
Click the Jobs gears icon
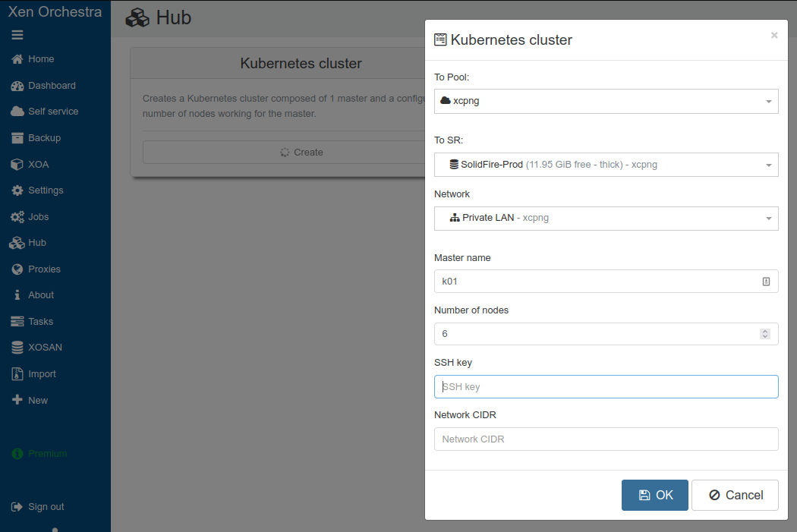tap(17, 217)
